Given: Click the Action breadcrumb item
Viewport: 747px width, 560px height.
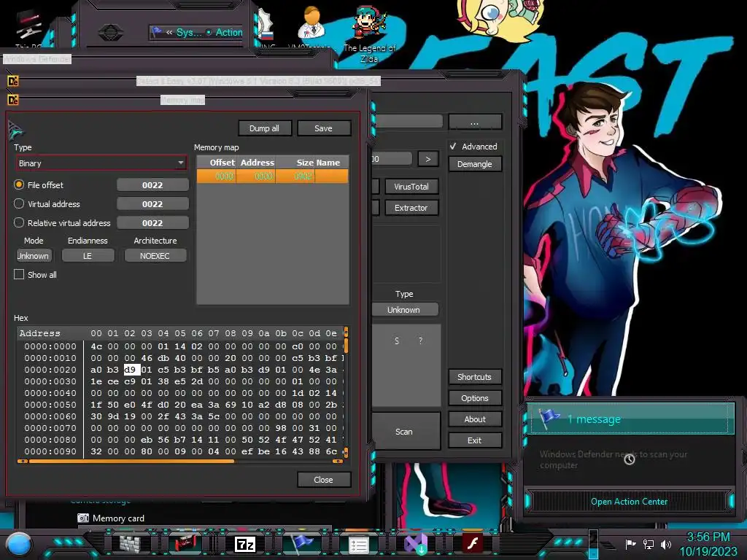Looking at the screenshot, I should point(229,32).
